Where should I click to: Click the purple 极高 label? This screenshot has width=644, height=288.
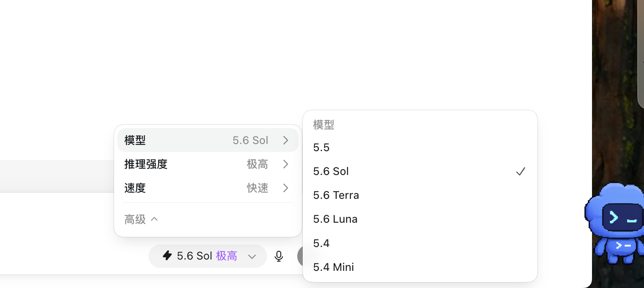click(226, 256)
